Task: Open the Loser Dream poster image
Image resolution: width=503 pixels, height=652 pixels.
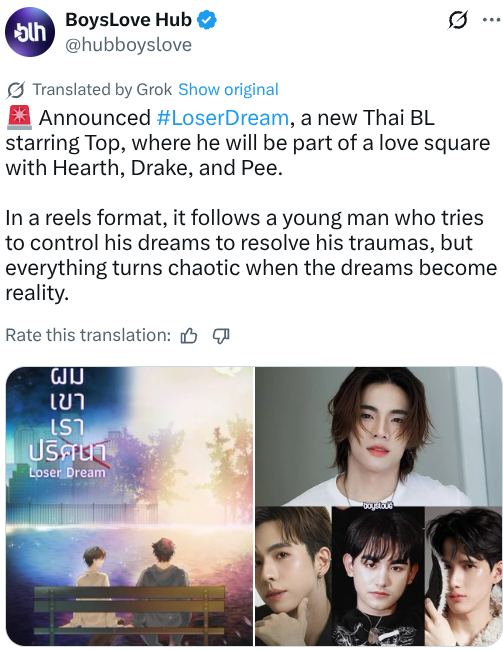Action: coord(130,506)
